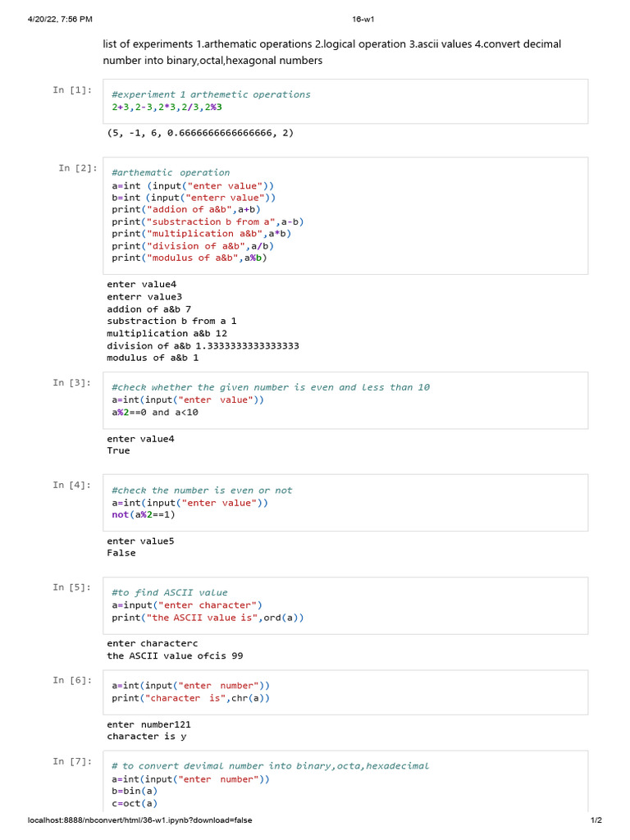Click the '#check whether the given number is even' comment

(x=271, y=387)
